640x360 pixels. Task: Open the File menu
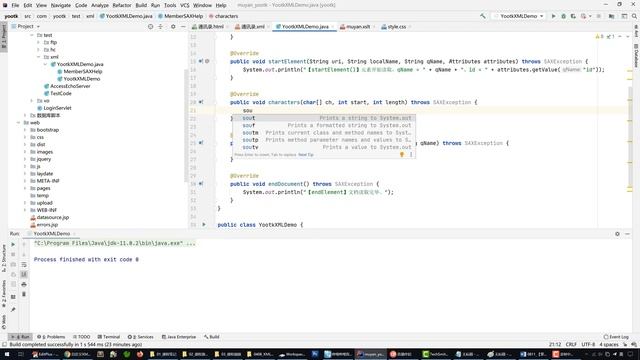point(15,5)
